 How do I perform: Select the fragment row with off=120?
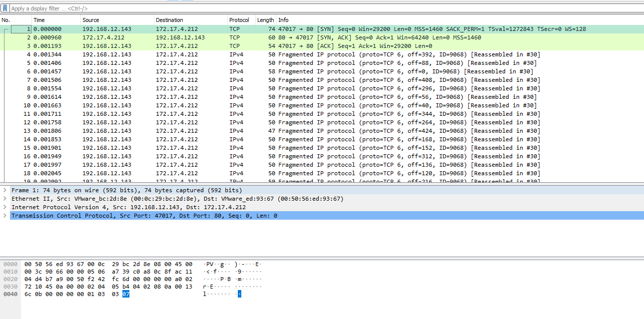[322, 173]
